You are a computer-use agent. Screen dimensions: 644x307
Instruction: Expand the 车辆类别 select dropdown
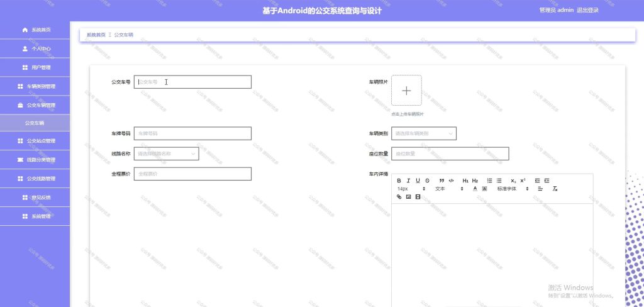coord(423,133)
